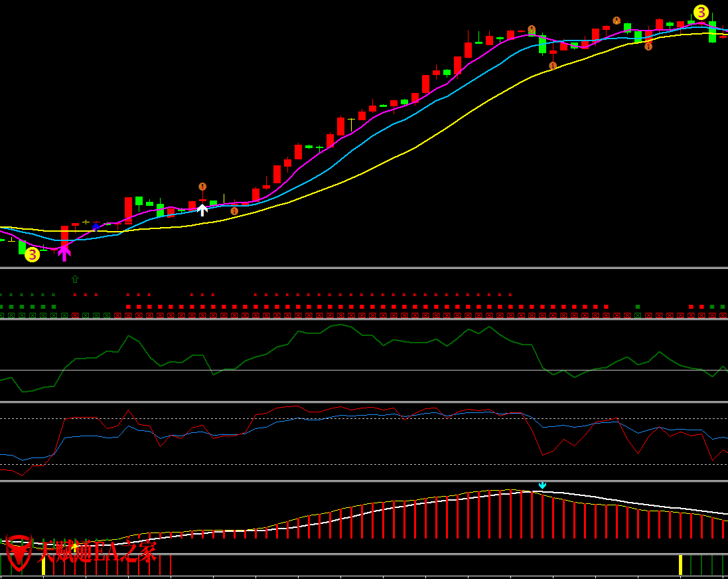Screen dimensions: 728x579
Task: Select the orange 1 marker right of white arrow
Action: 234,211
